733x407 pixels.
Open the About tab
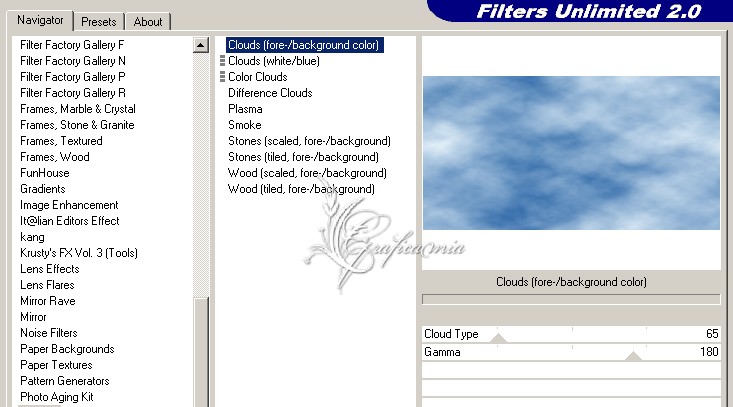point(148,22)
